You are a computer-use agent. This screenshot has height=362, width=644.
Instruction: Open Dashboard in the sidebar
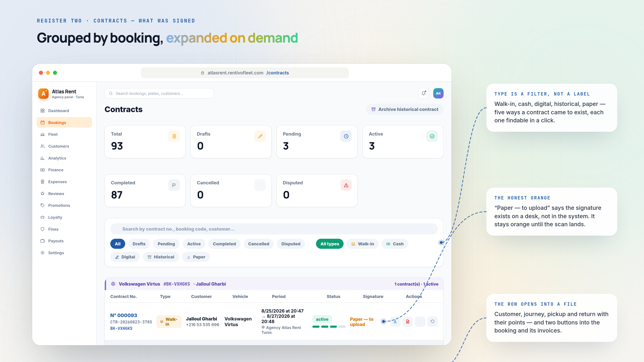64,111
